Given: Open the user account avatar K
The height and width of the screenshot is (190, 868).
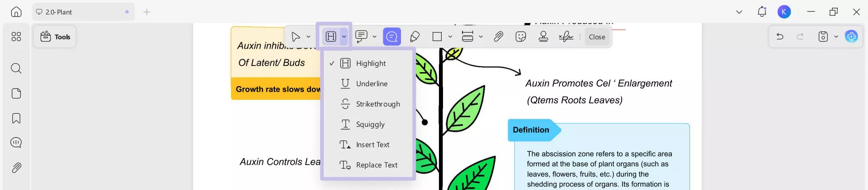Looking at the screenshot, I should pyautogui.click(x=784, y=12).
